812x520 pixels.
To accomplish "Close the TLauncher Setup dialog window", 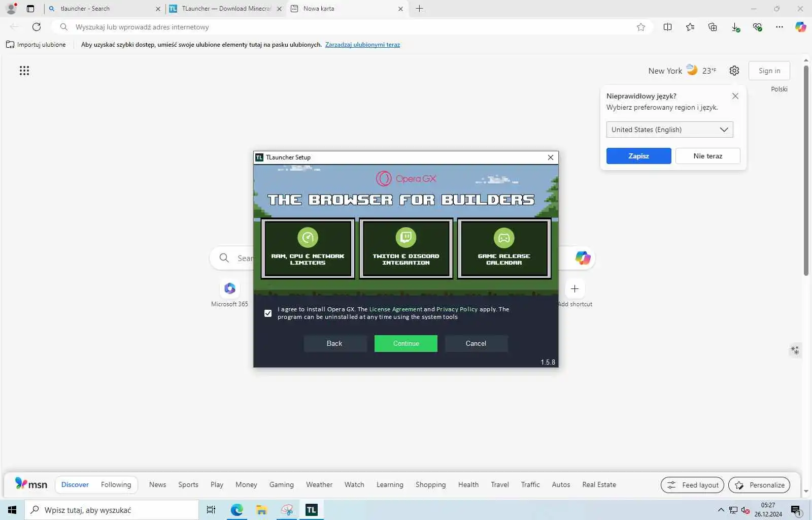I will [x=551, y=157].
